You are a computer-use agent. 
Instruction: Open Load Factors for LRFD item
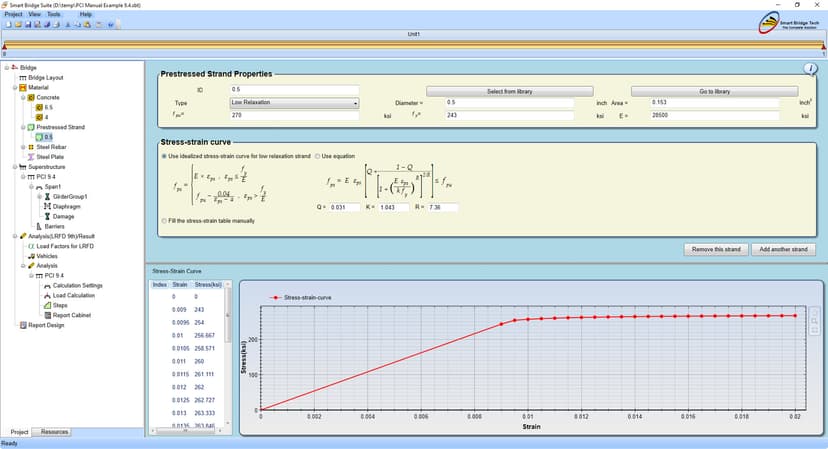[x=65, y=246]
